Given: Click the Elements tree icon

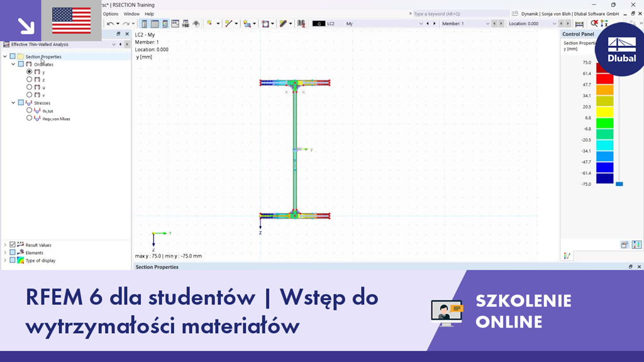Looking at the screenshot, I should point(21,253).
